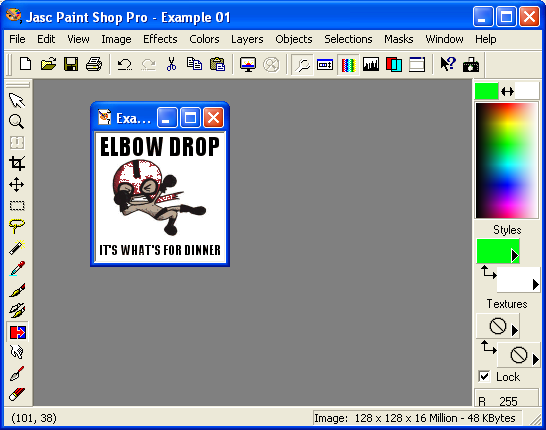Choose the Freehand lasso selection tool
The image size is (546, 430).
click(17, 226)
